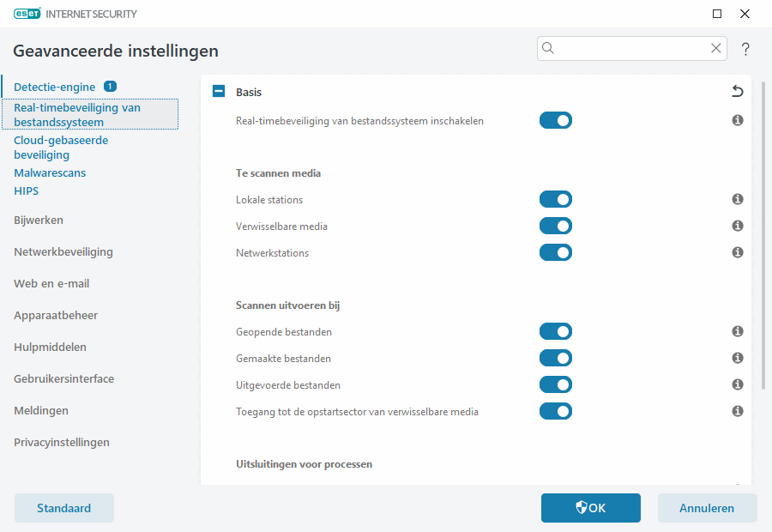Show info for Netwerkstations

point(737,253)
